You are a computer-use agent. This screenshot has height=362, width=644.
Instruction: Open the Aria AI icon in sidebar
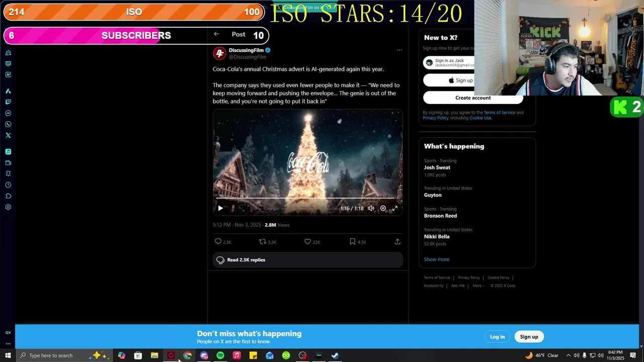(8, 91)
